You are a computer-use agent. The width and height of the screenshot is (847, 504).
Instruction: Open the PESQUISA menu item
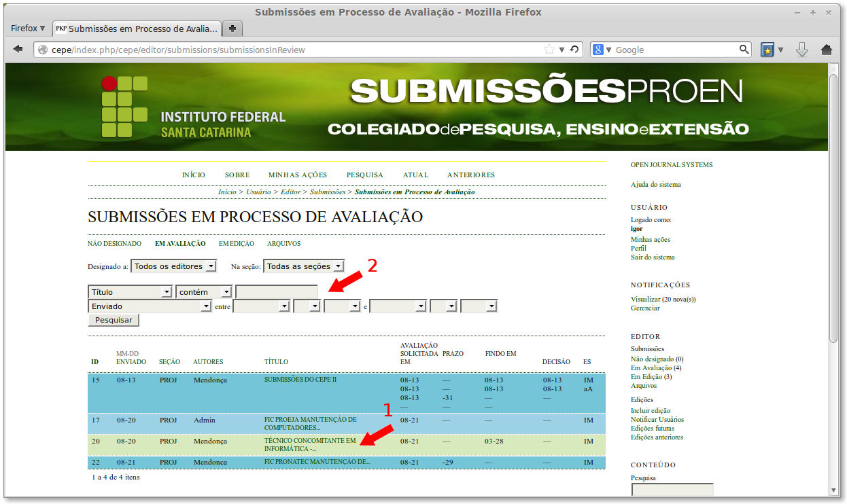[x=364, y=175]
